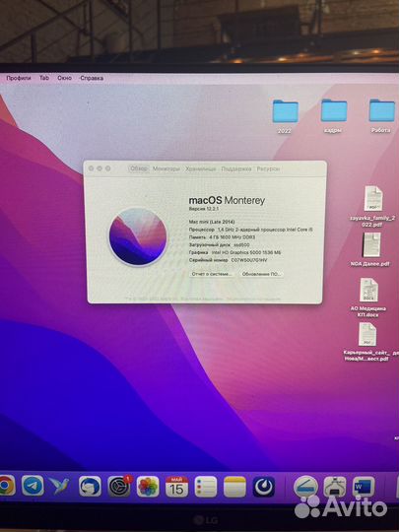Screen dimensions: 399x532
Task: Open the scanner app icon in the Dock
Action: pyautogui.click(x=305, y=487)
